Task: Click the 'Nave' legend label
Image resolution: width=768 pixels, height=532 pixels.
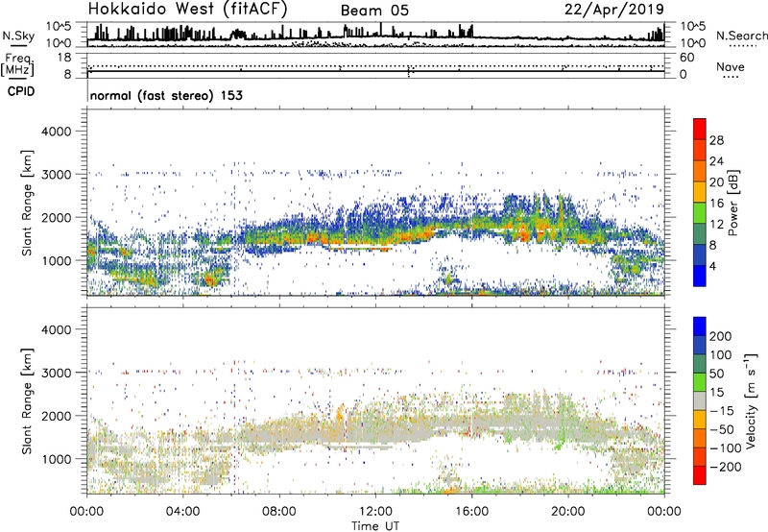Action: pos(731,67)
